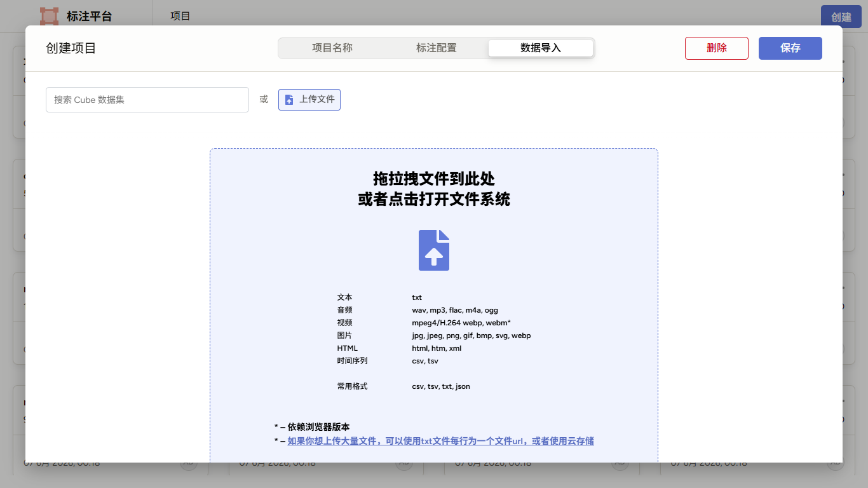Click the red 删除 button
This screenshot has height=488, width=868.
717,48
